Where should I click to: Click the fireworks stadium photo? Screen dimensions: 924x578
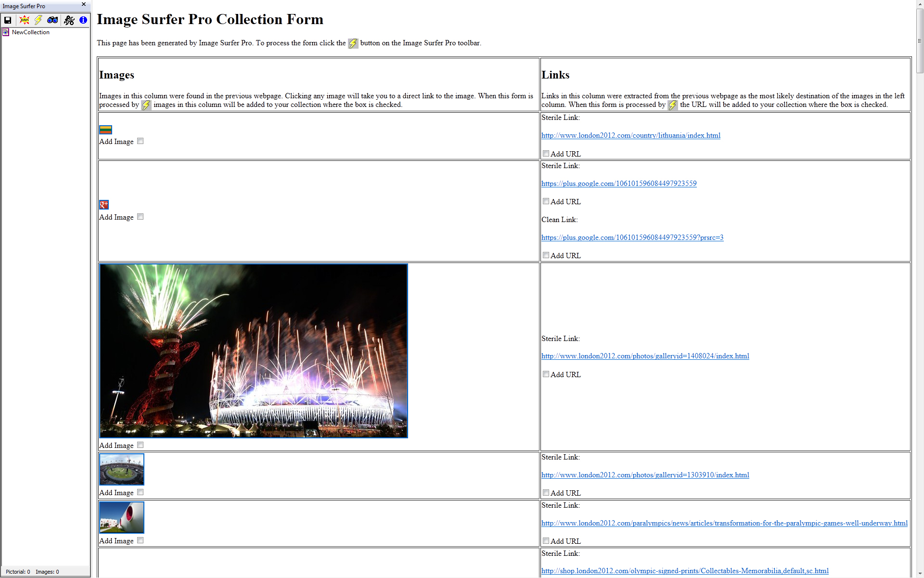coord(253,351)
